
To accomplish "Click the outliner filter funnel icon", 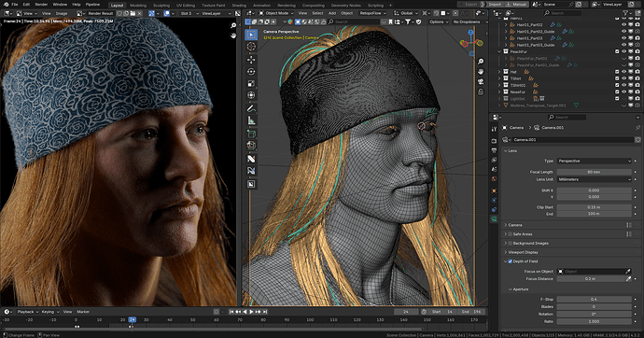I will [625, 13].
